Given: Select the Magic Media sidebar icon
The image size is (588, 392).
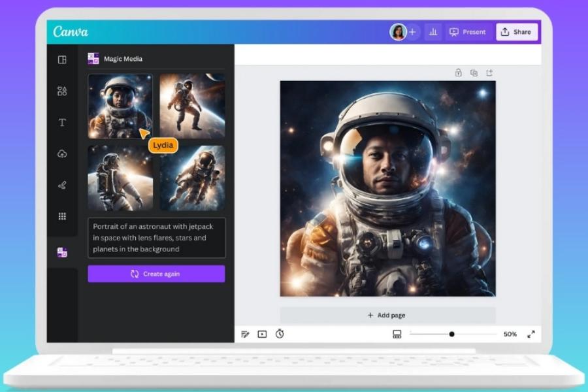Looking at the screenshot, I should 62,252.
